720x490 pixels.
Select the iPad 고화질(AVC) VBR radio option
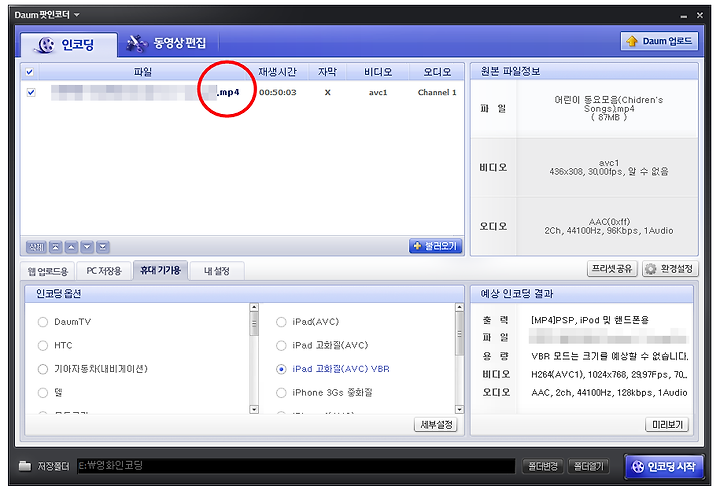point(281,369)
